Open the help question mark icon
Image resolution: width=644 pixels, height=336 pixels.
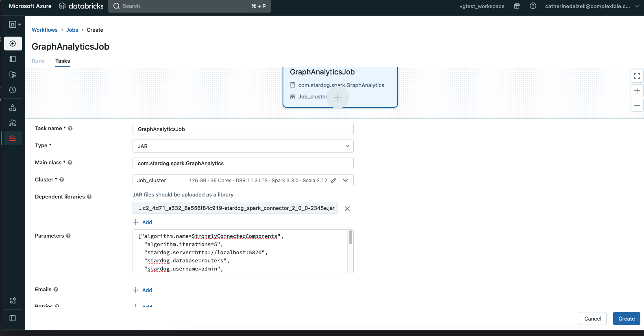[533, 6]
